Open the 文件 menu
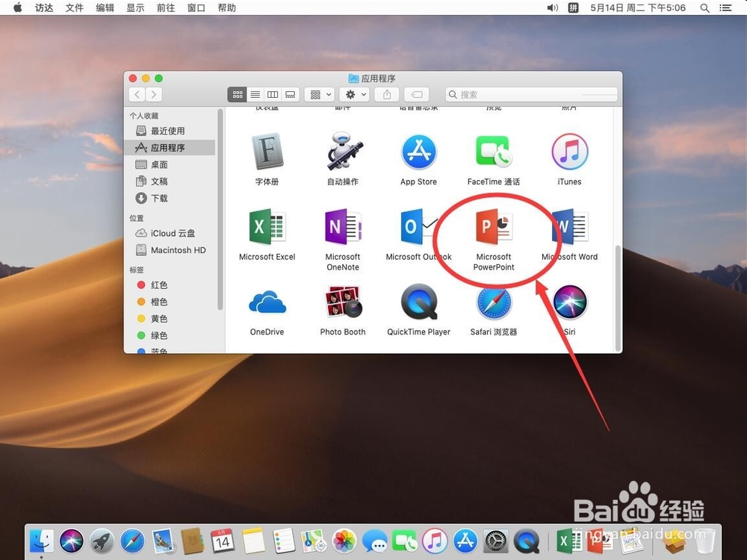Viewport: 747px width, 560px height. pyautogui.click(x=74, y=7)
